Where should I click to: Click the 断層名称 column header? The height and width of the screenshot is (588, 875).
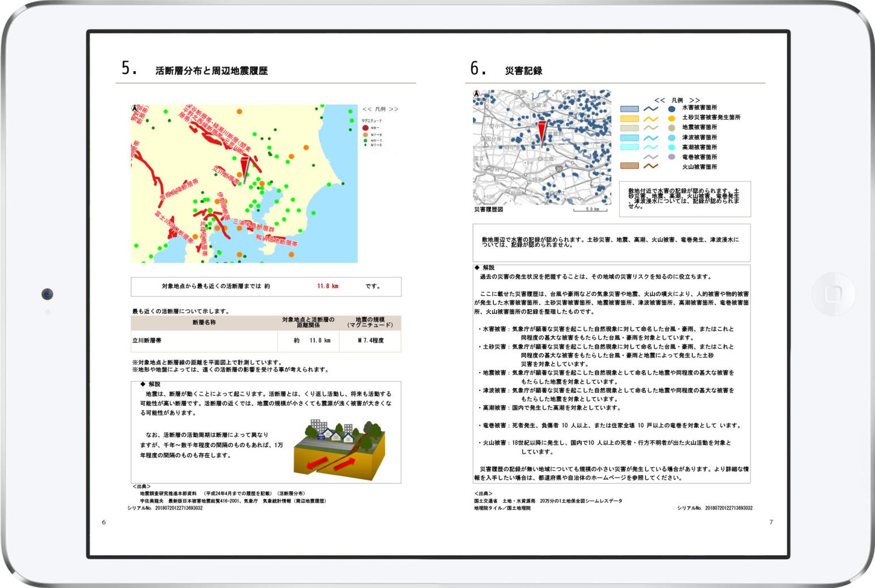point(204,323)
